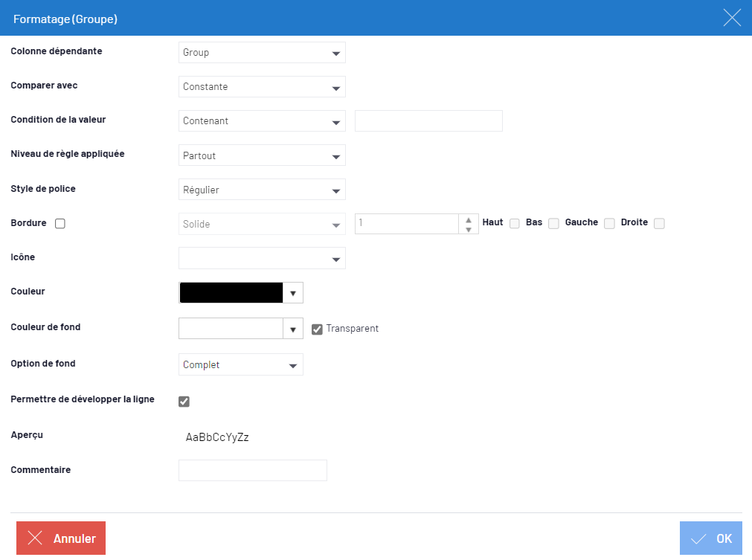This screenshot has height=560, width=752.
Task: Expand the Comparer avec dropdown
Action: (x=262, y=87)
